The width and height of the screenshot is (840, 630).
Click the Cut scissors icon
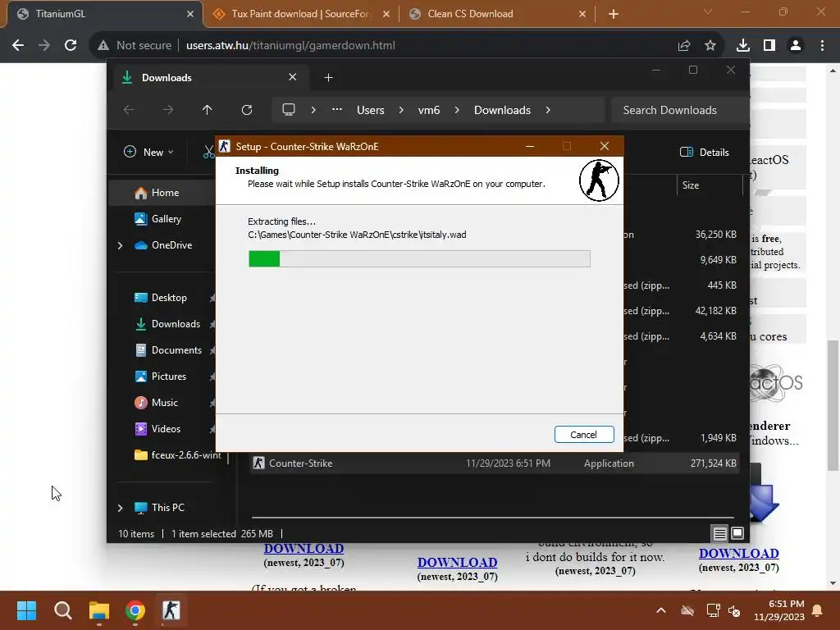(209, 152)
